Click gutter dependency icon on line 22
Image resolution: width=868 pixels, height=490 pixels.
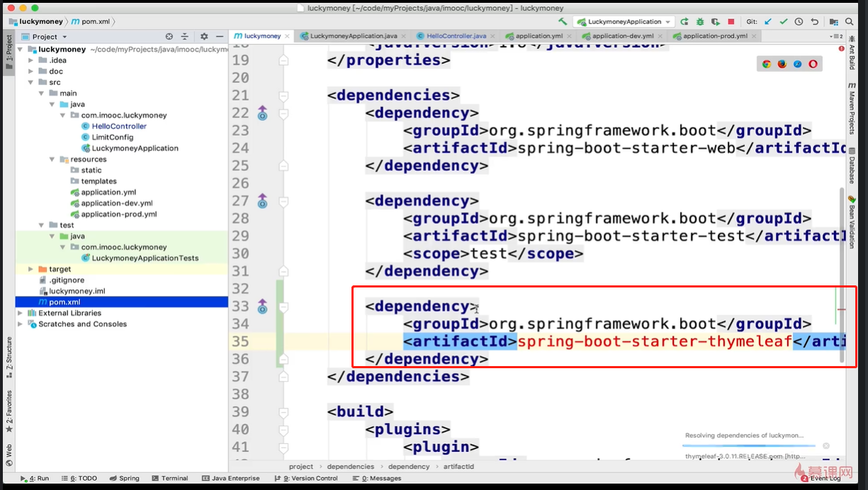coord(262,113)
